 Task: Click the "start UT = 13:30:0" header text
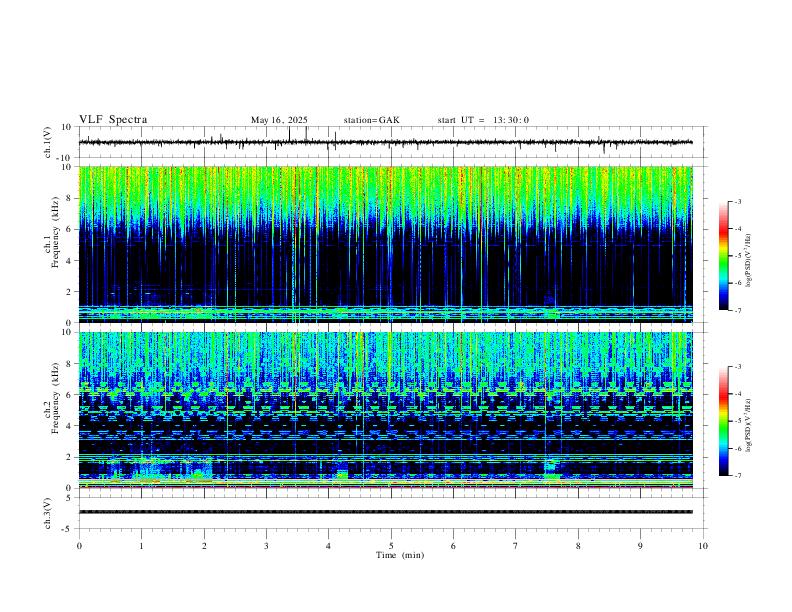point(483,120)
